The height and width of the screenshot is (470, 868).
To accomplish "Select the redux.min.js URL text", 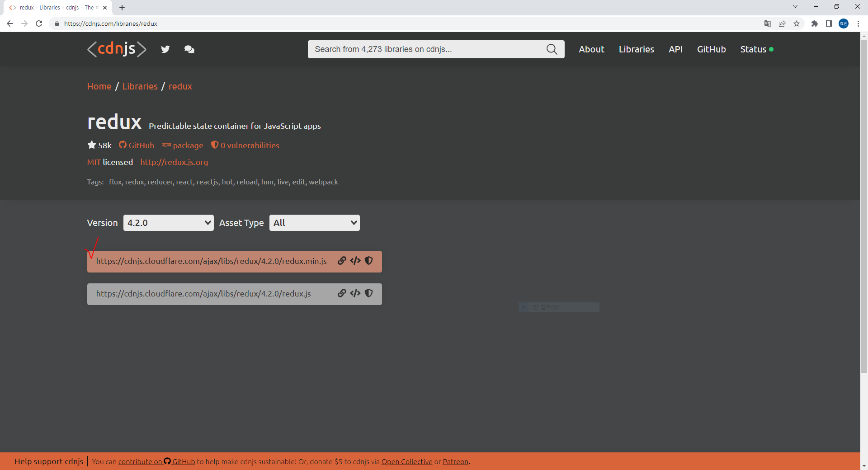I will pyautogui.click(x=211, y=261).
